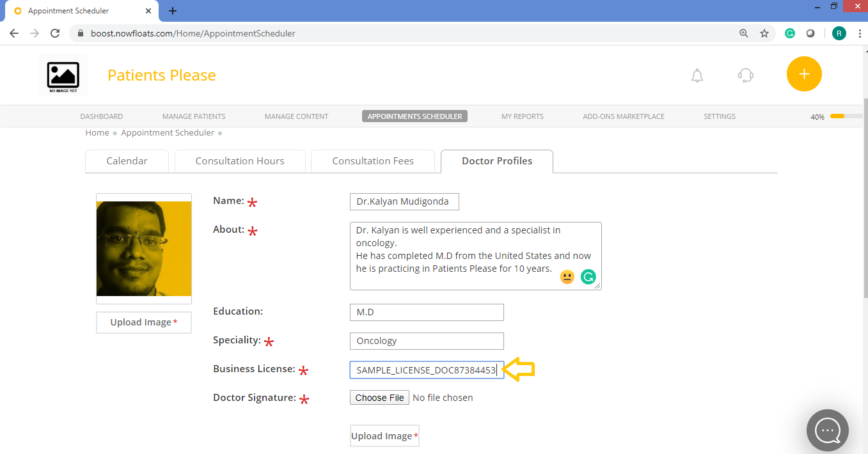Click the Home breadcrumb link
The height and width of the screenshot is (454, 868).
click(97, 132)
